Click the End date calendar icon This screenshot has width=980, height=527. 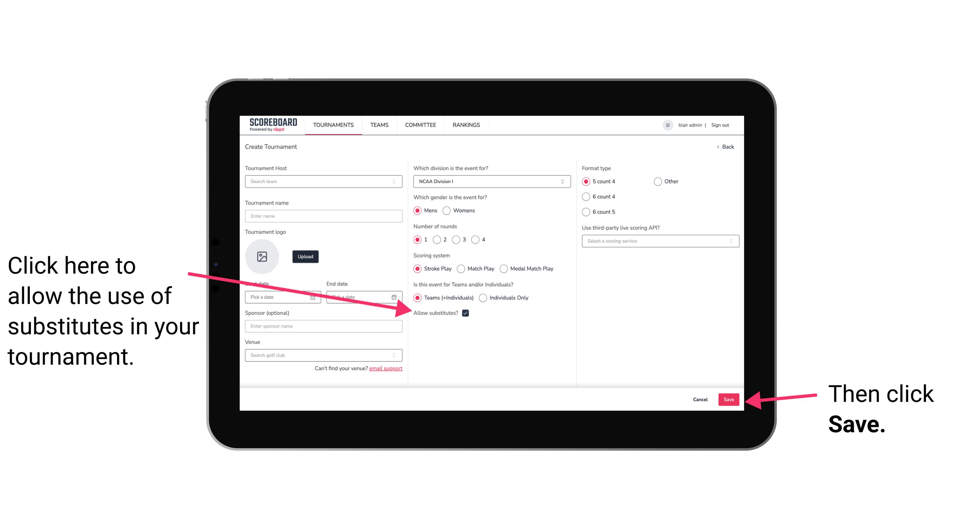(395, 296)
